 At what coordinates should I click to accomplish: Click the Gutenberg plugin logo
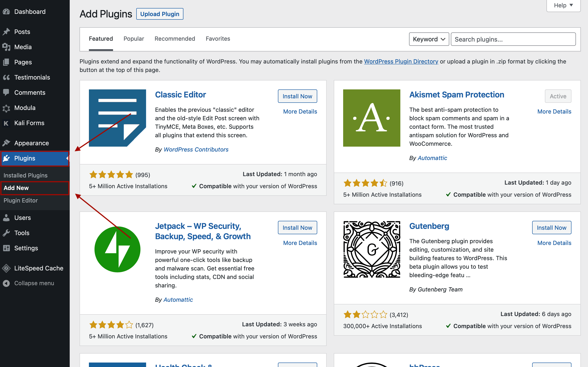click(x=372, y=249)
